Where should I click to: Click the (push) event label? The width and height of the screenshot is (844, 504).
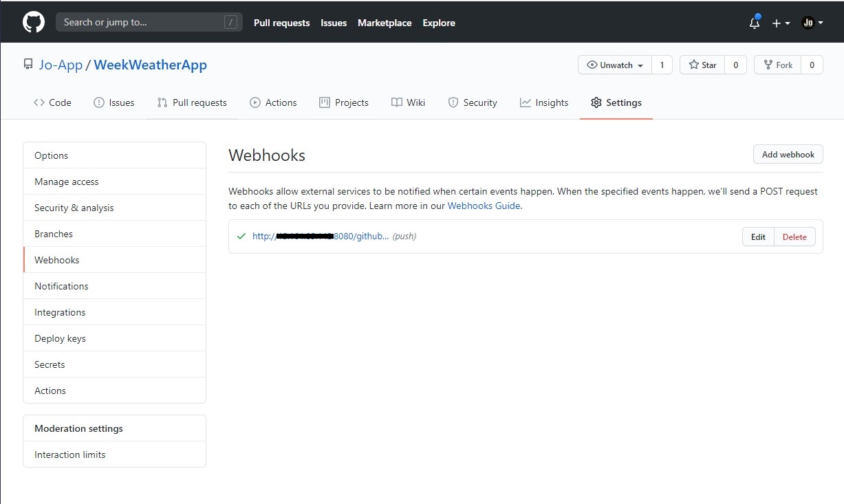[x=404, y=236]
